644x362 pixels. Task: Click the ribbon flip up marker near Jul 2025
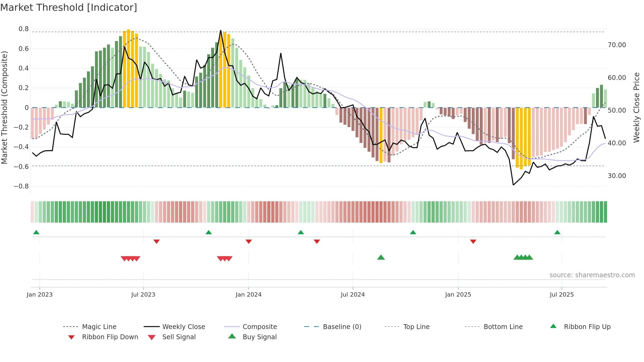tap(557, 232)
